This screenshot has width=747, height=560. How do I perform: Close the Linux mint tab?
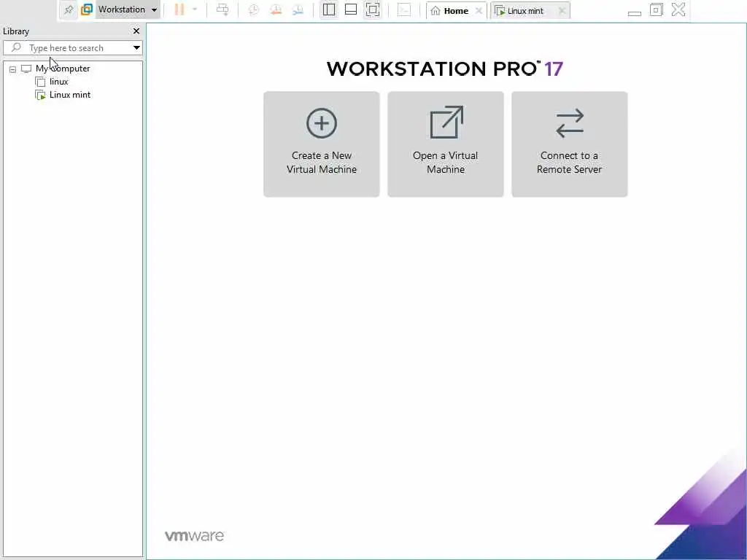[562, 10]
